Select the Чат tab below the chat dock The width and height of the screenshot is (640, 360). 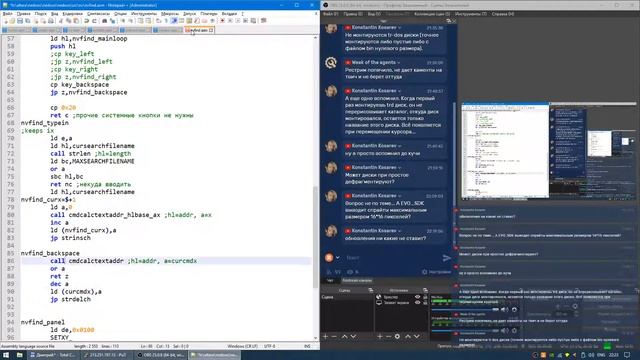click(x=330, y=280)
